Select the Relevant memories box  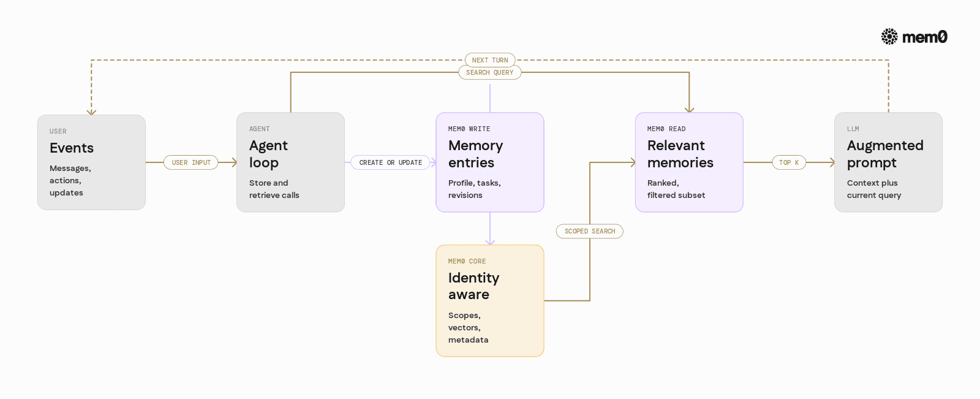coord(689,162)
